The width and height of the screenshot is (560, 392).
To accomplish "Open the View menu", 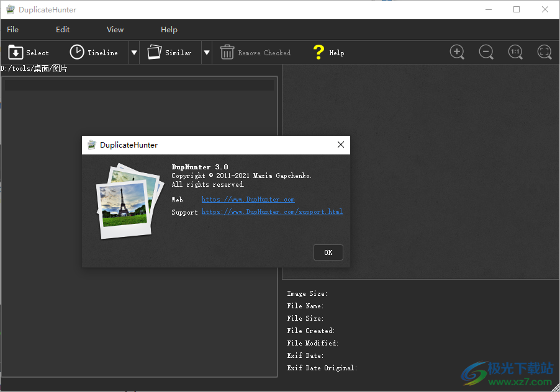I will (115, 30).
